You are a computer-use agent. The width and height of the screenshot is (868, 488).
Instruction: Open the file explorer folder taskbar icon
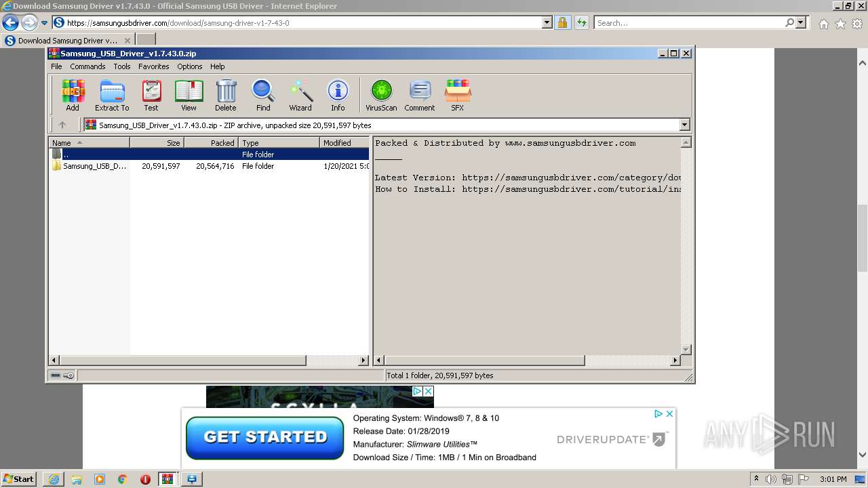pyautogui.click(x=77, y=479)
